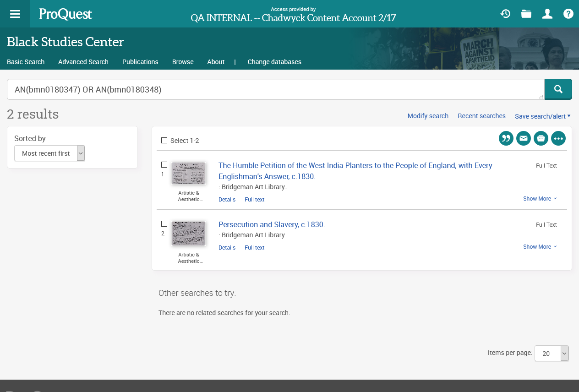The width and height of the screenshot is (579, 392).
Task: Open more actions ellipsis icon
Action: pos(558,138)
